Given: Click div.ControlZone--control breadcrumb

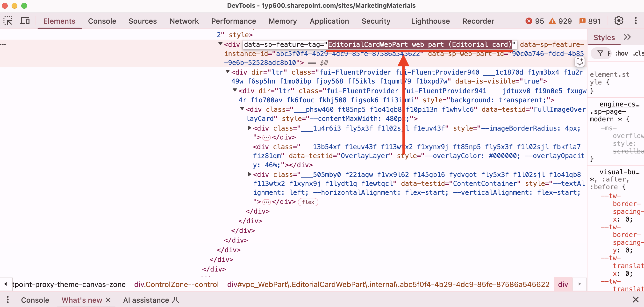Looking at the screenshot, I should pos(176,284).
